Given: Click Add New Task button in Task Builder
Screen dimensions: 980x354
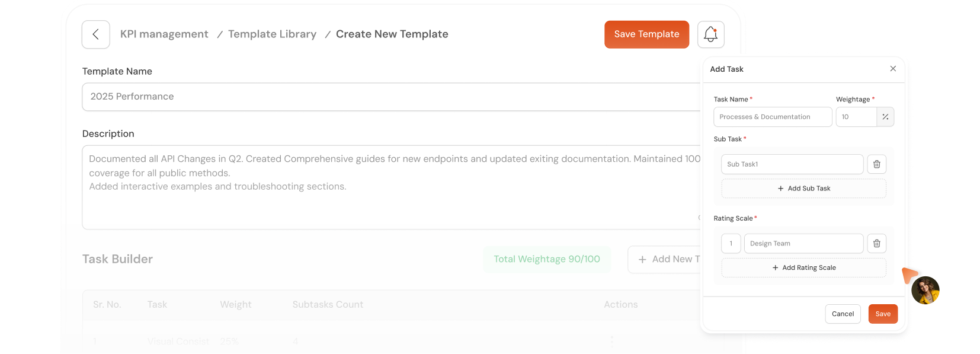Looking at the screenshot, I should click(x=665, y=259).
